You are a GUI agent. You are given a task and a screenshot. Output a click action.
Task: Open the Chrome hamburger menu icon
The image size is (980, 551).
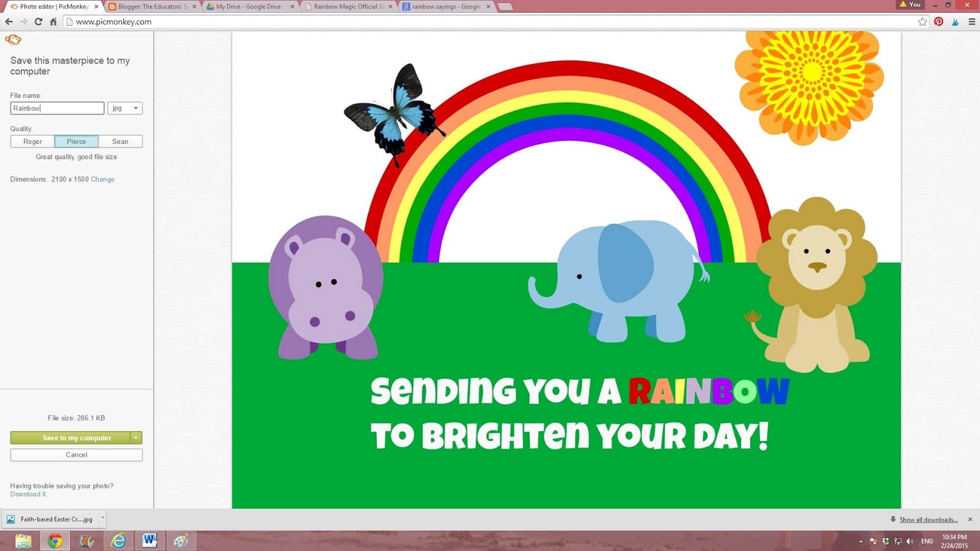click(971, 21)
